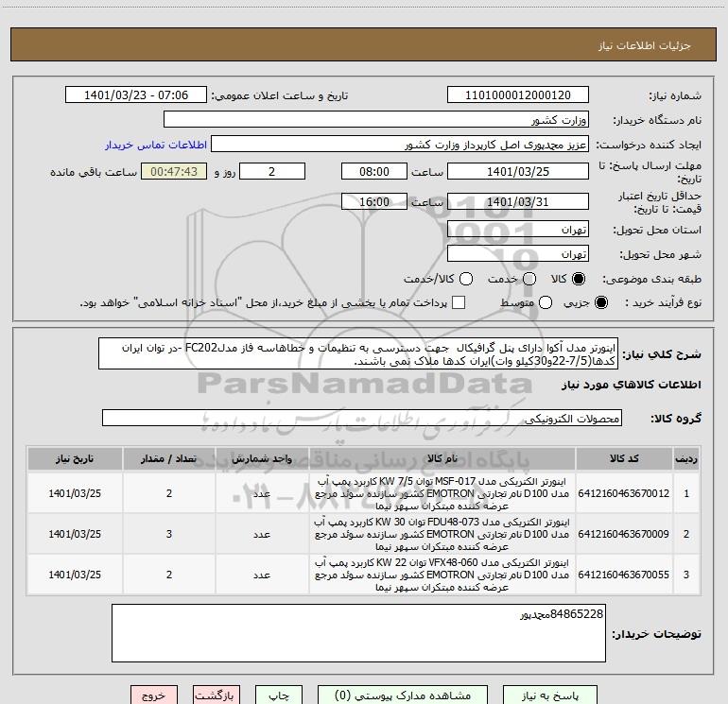Click the days remaining field showing 2

click(272, 171)
